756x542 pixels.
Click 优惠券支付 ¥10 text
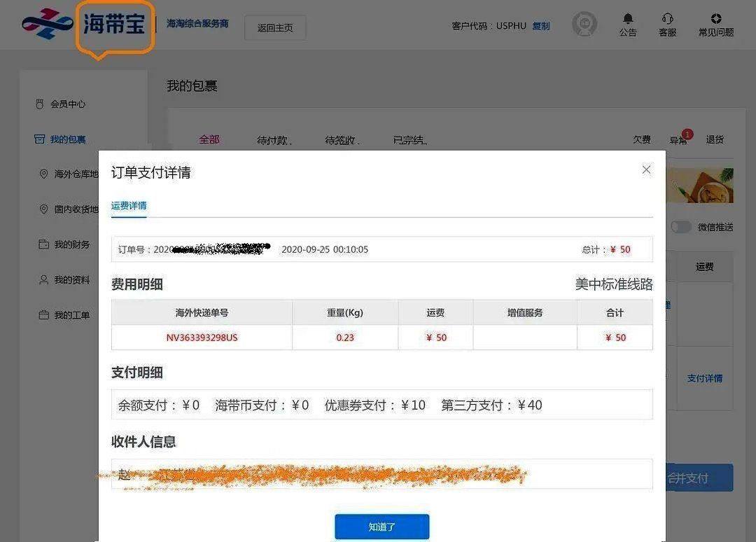pyautogui.click(x=374, y=405)
